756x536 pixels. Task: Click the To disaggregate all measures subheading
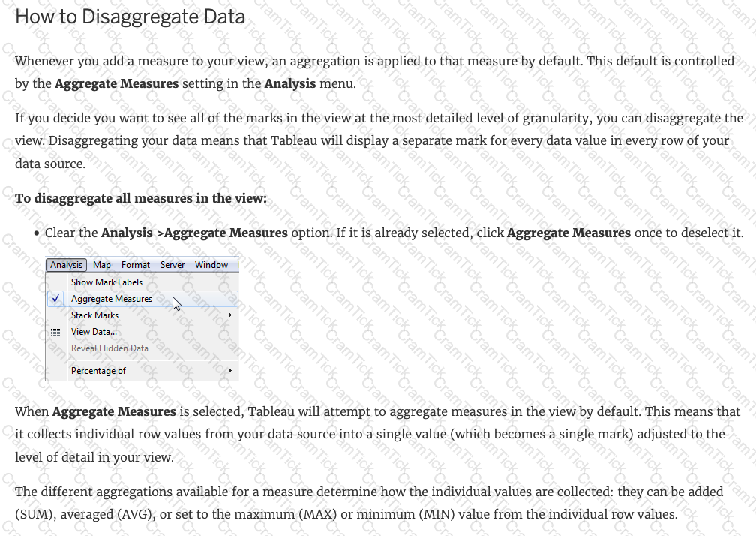[141, 198]
